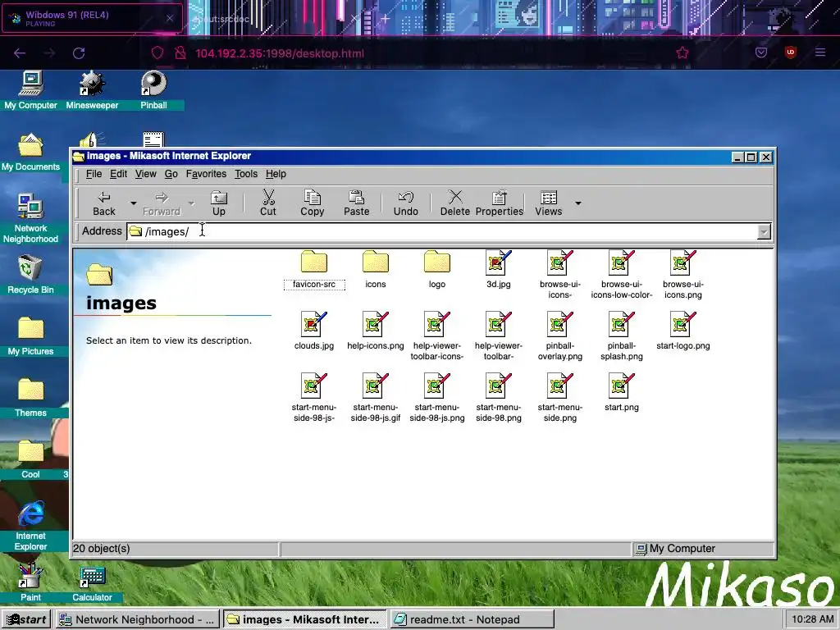Open the Help menu

276,174
